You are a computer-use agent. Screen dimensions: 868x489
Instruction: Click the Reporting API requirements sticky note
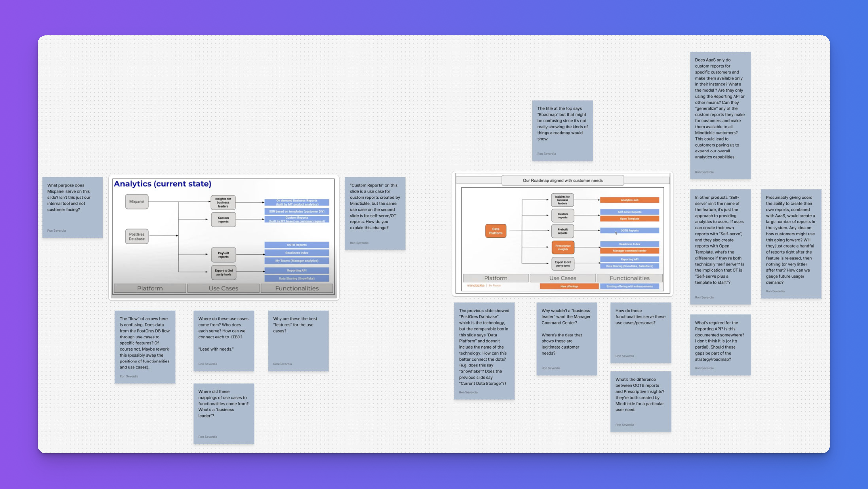click(x=720, y=345)
